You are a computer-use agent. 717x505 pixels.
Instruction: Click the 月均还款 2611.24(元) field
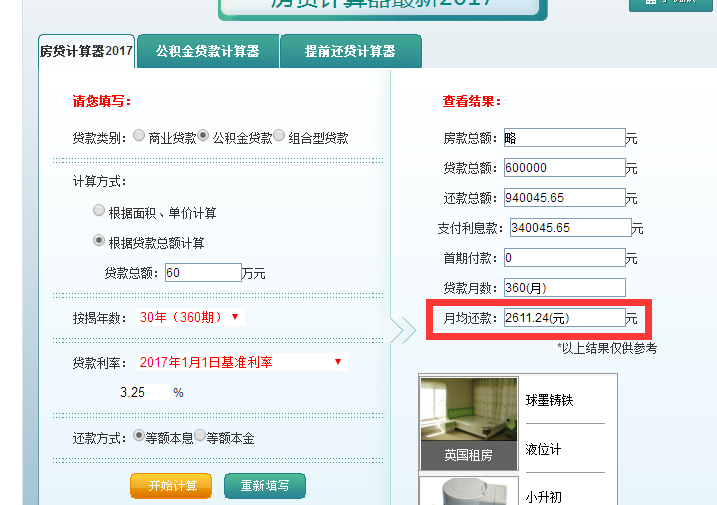pyautogui.click(x=565, y=317)
